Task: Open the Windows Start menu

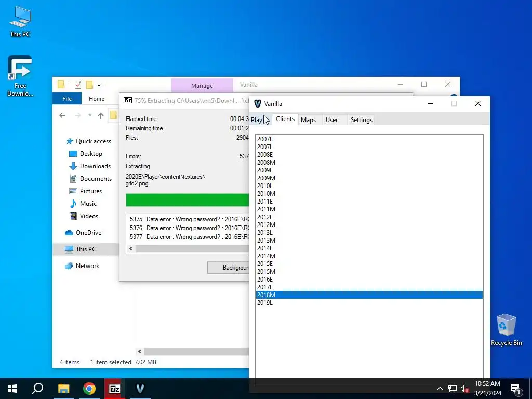Action: click(12, 389)
